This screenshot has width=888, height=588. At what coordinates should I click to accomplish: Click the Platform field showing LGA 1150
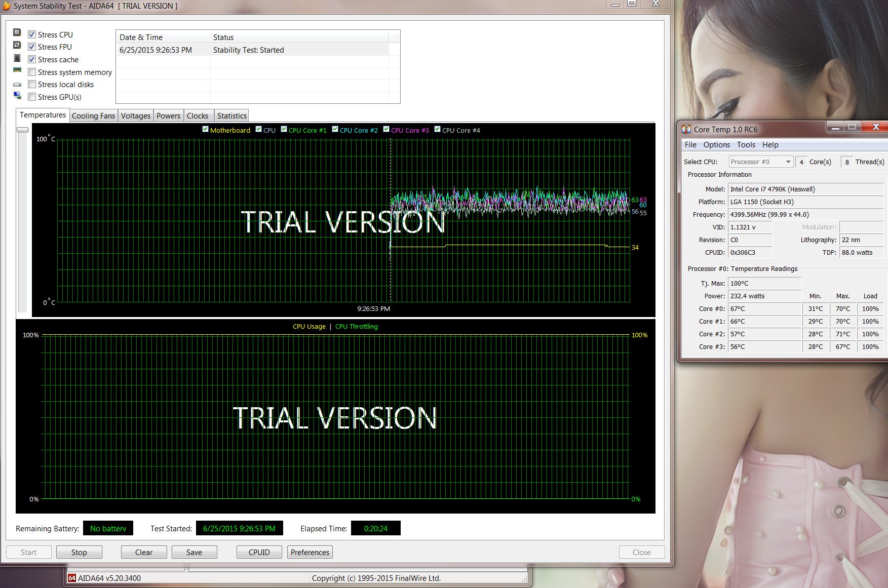805,202
